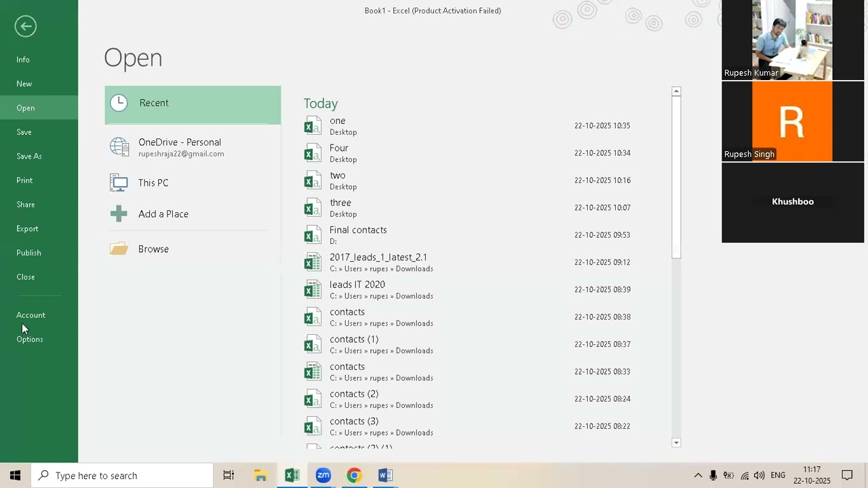Click Rupesh Singh's participant tile

pos(793,121)
